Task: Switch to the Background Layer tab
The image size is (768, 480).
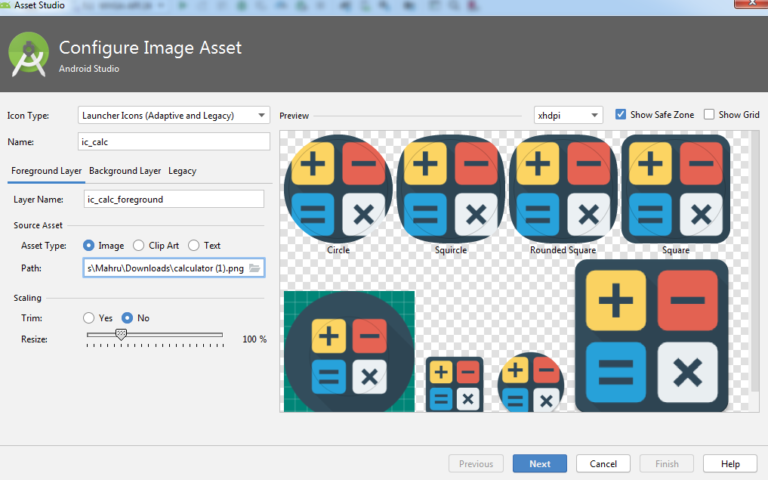Action: coord(125,171)
